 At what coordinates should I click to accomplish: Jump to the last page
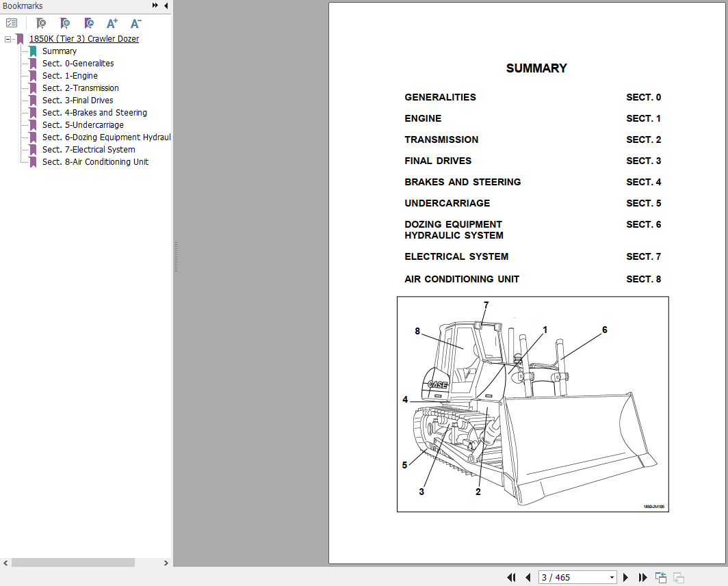point(642,577)
